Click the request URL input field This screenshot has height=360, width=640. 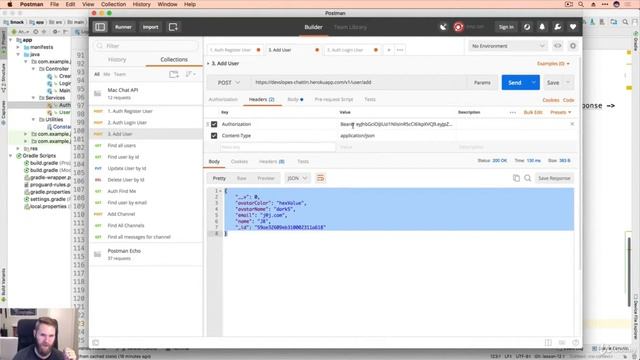tap(359, 82)
